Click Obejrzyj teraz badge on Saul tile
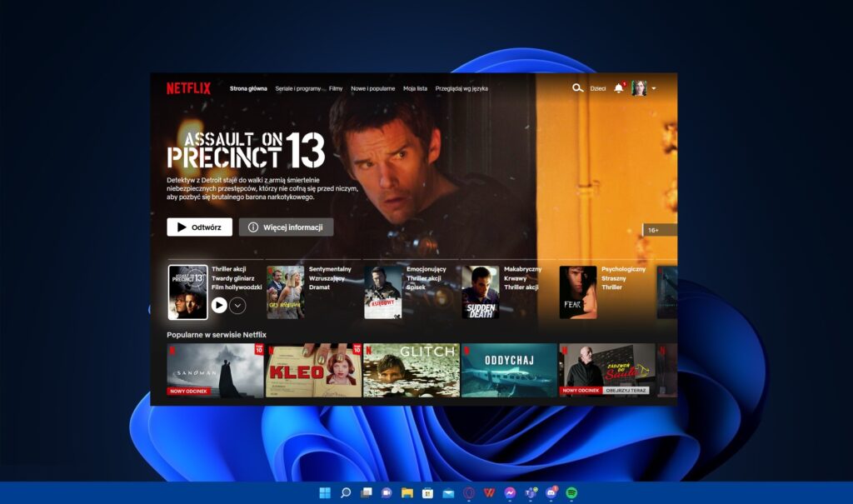The width and height of the screenshot is (853, 504). [x=626, y=390]
